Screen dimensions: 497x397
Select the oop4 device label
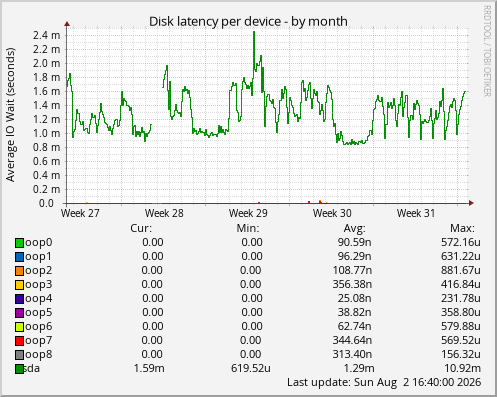pos(39,299)
